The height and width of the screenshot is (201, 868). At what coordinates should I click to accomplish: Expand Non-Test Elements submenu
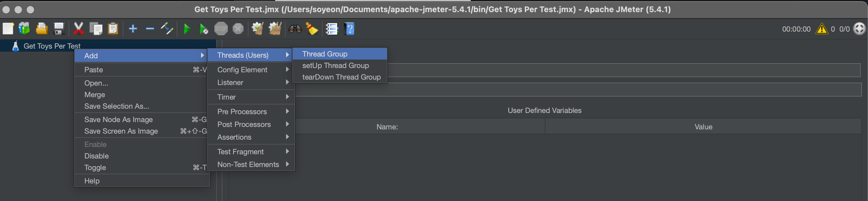pos(251,164)
